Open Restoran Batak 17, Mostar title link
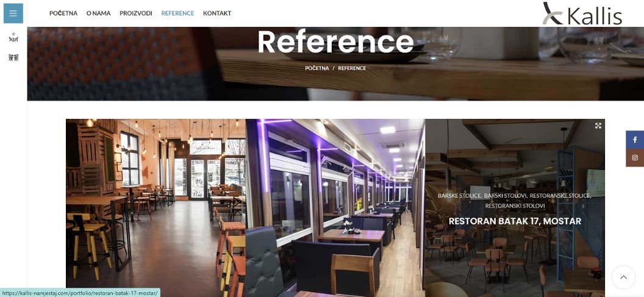 click(515, 221)
